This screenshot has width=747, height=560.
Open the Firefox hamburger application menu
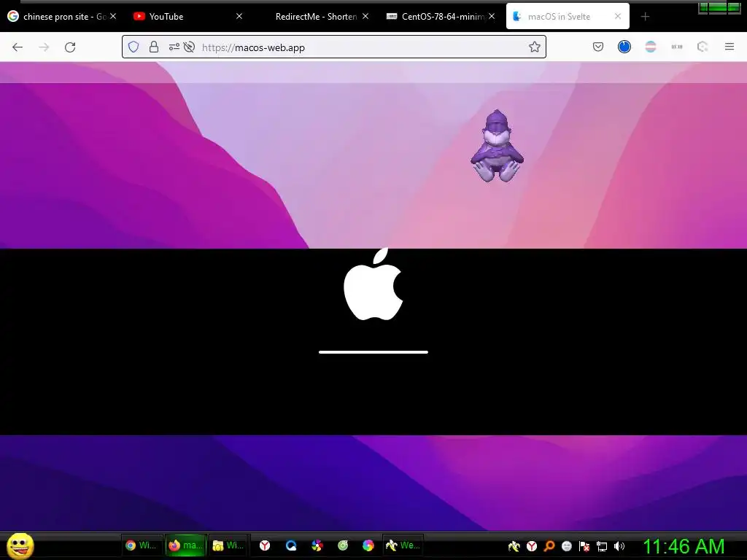coord(729,47)
